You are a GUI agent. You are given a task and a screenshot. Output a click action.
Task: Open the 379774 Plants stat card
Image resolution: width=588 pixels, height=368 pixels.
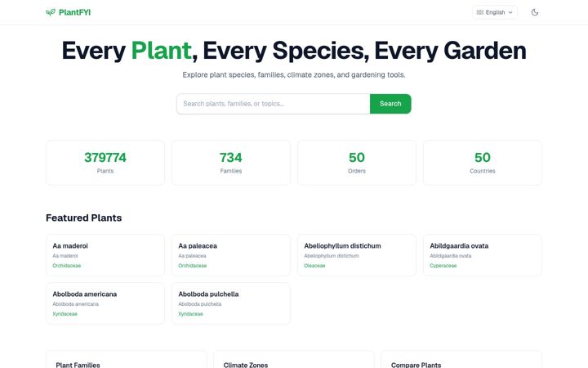[105, 163]
